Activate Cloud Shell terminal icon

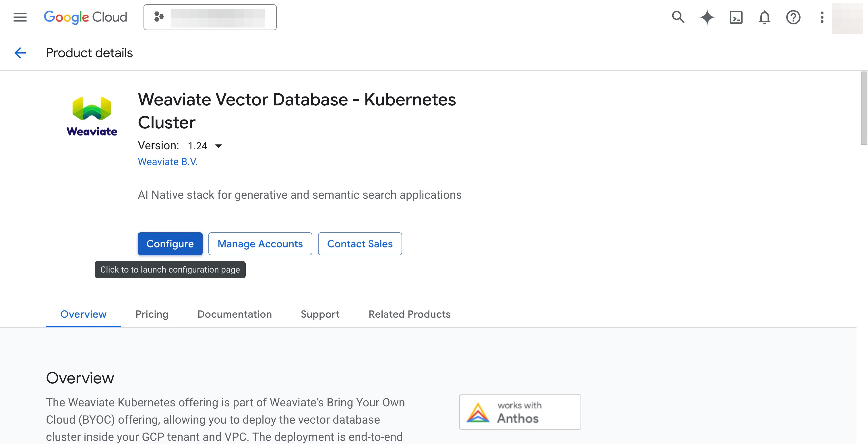click(x=736, y=17)
